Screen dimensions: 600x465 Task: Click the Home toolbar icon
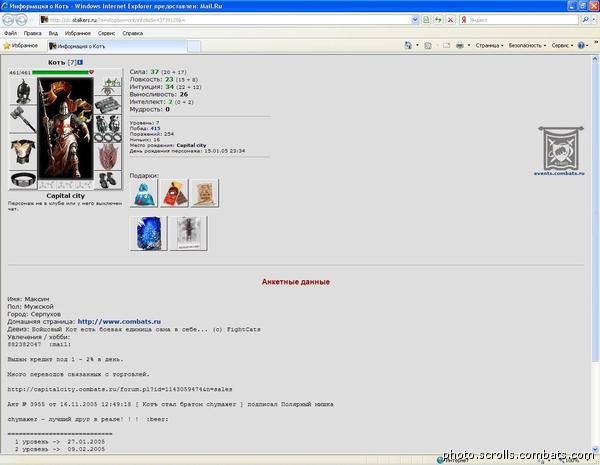tap(408, 46)
